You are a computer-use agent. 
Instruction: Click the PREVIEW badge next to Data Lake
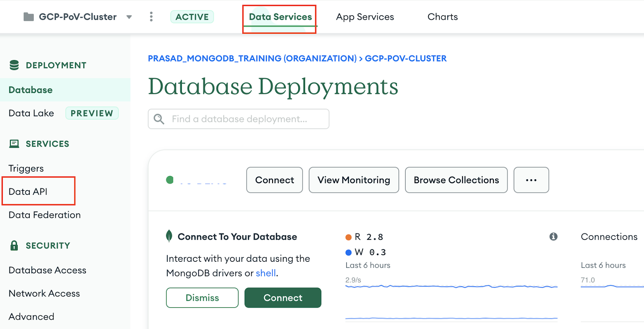[x=92, y=113]
